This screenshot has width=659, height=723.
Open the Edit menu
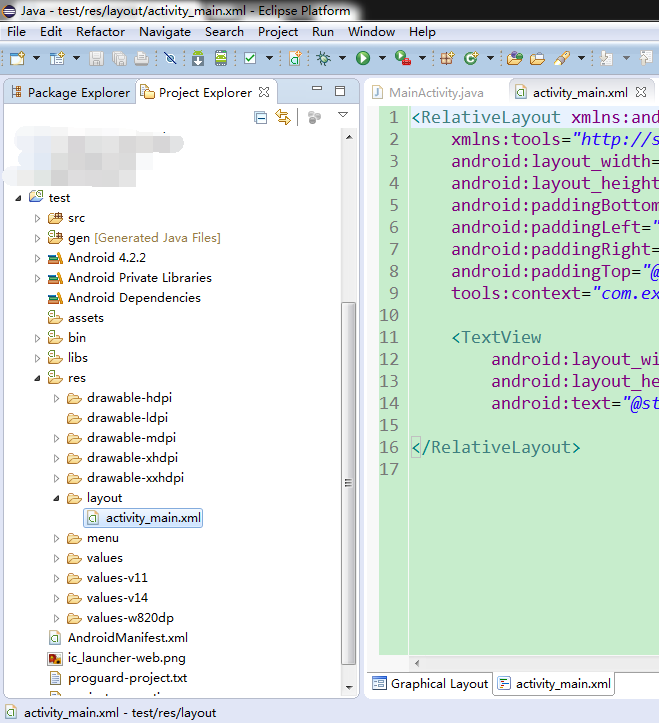point(51,32)
